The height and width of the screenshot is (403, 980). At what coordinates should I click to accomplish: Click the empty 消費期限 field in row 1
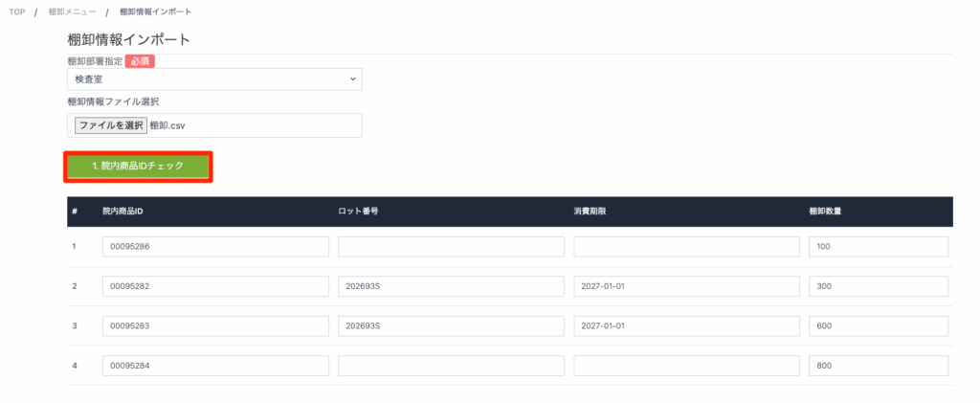point(686,247)
